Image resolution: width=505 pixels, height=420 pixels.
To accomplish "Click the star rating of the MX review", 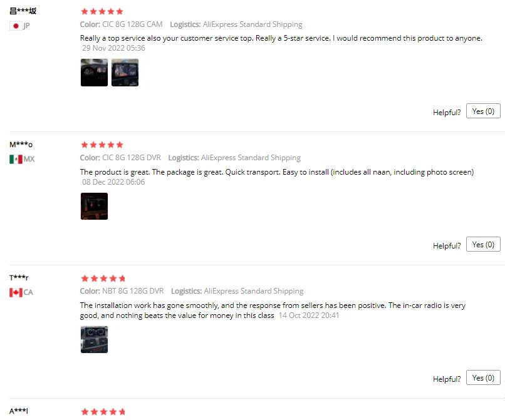I will point(102,145).
